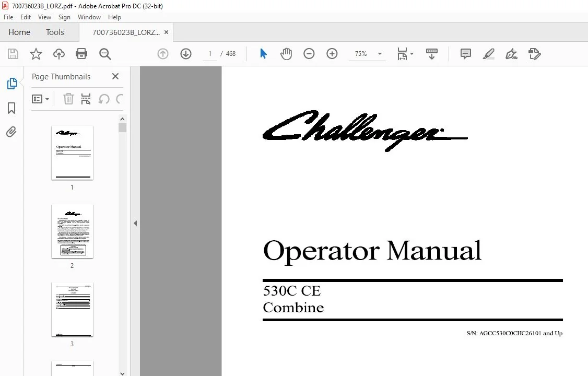Open the Find text magnifier

pos(105,54)
